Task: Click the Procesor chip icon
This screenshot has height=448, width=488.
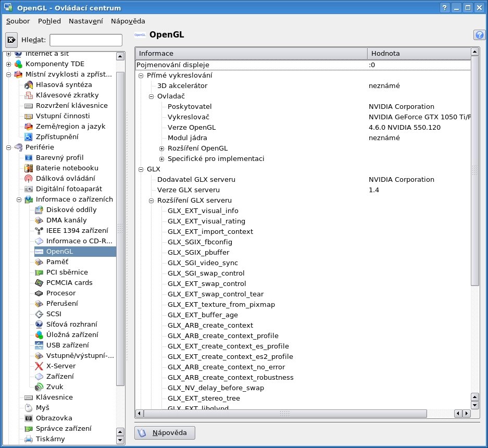Action: coord(39,293)
